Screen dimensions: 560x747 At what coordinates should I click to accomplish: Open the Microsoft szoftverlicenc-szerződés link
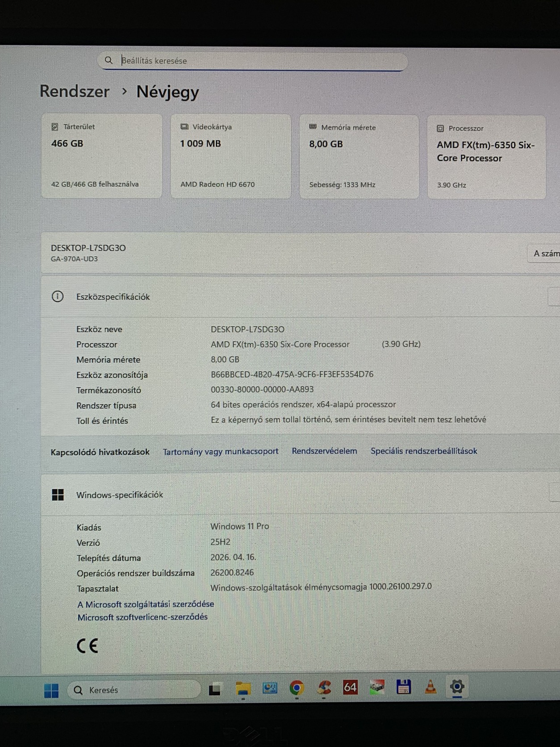(x=142, y=617)
